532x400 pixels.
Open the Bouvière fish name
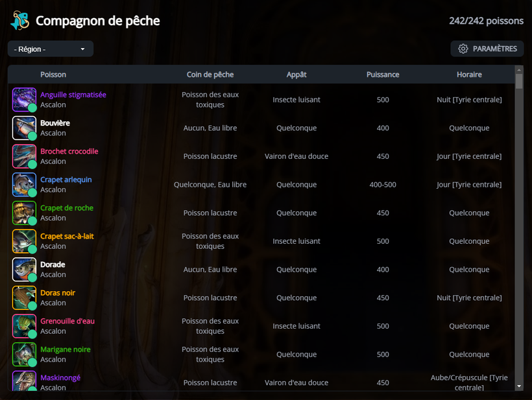tap(55, 123)
